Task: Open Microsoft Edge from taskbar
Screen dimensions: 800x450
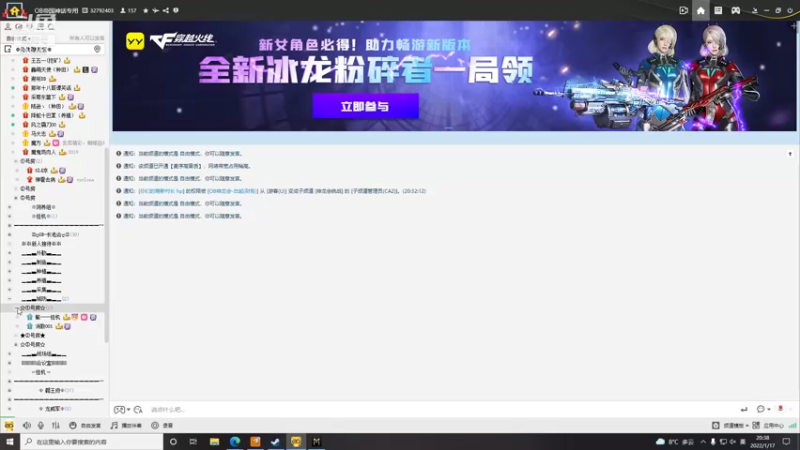Action: [235, 442]
